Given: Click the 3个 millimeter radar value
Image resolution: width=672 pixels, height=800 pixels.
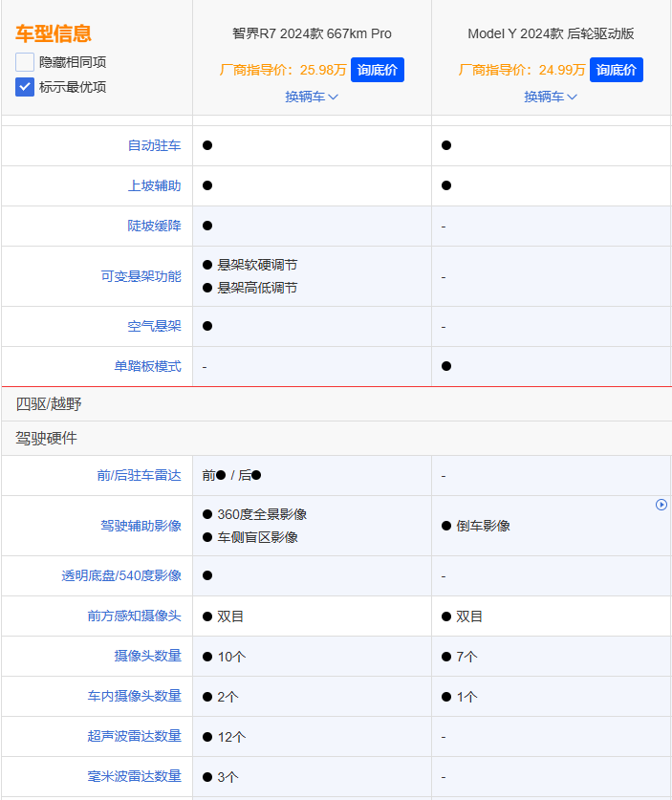Looking at the screenshot, I should [228, 777].
